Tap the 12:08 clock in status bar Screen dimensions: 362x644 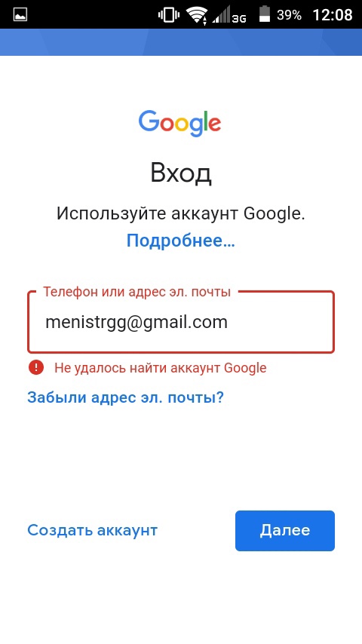333,15
